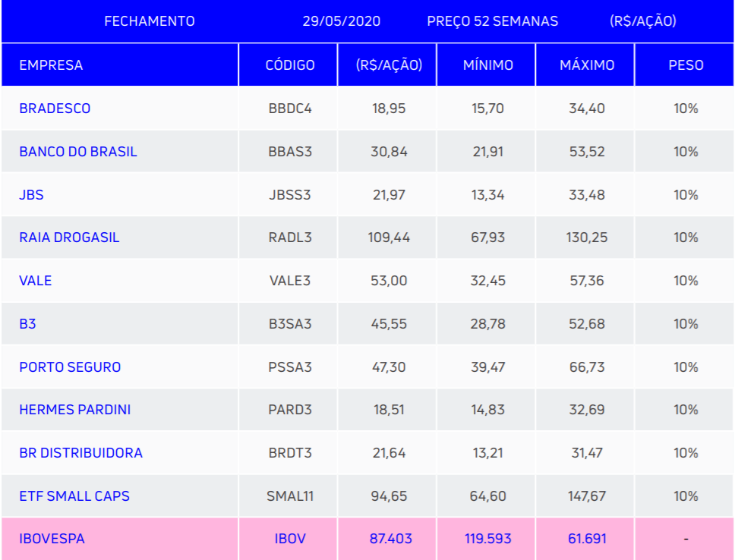Click the minimum value 39,47

pyautogui.click(x=488, y=367)
